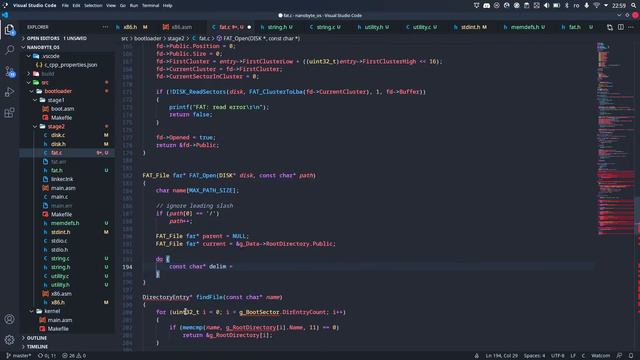
Task: Click errors and warnings count in status bar
Action: click(74, 356)
